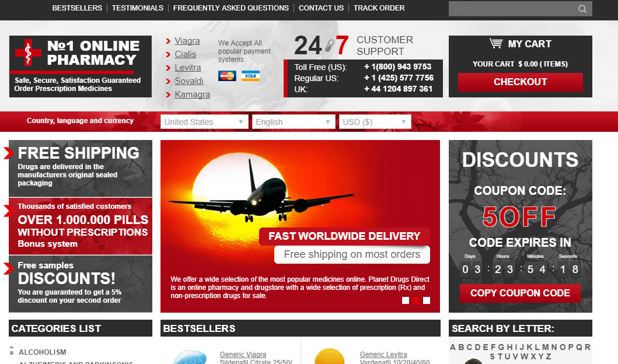Click the Free Shipping banner
This screenshot has width=618, height=364.
pos(81,168)
